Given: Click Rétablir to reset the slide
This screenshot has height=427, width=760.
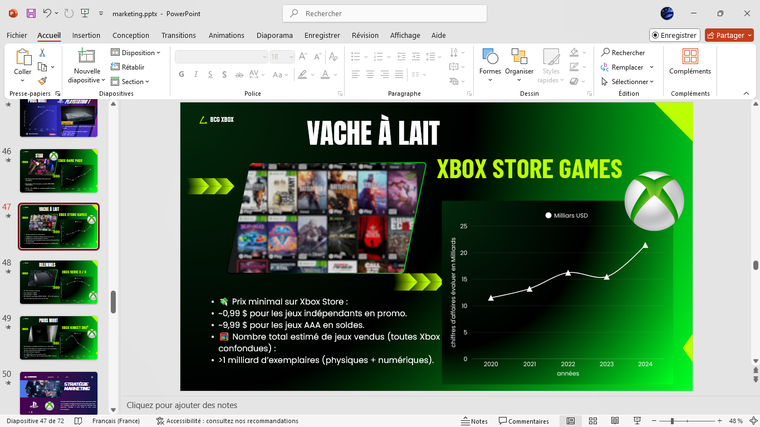Looking at the screenshot, I should coord(128,67).
